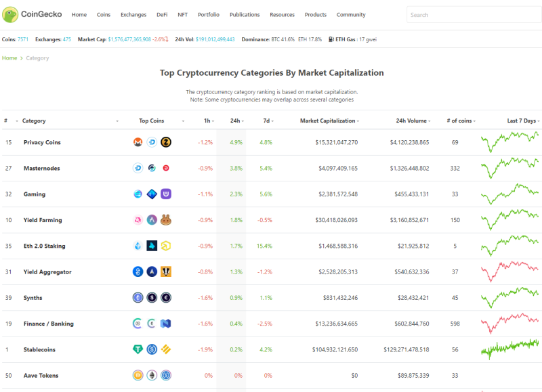Open the Coins menu
Image resolution: width=542 pixels, height=392 pixels.
[x=104, y=14]
